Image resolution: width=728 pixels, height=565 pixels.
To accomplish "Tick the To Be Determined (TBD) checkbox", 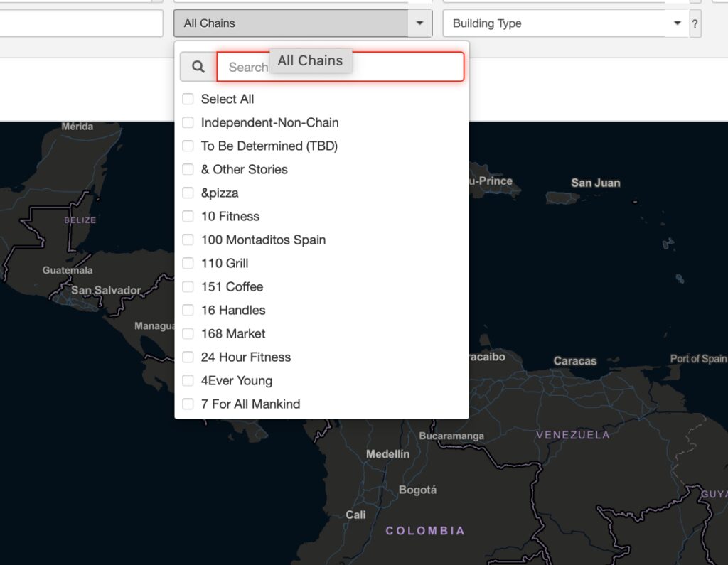I will (x=188, y=146).
